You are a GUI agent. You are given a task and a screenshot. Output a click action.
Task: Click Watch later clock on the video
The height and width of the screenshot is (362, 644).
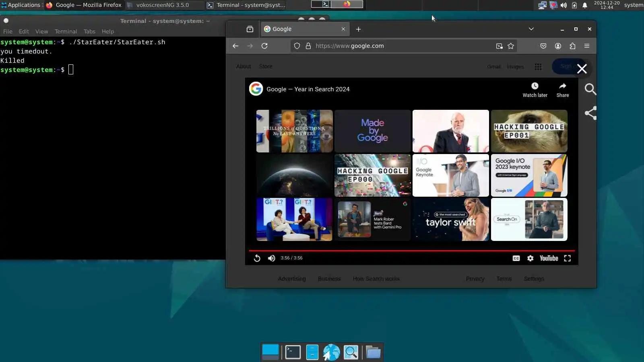click(x=535, y=90)
